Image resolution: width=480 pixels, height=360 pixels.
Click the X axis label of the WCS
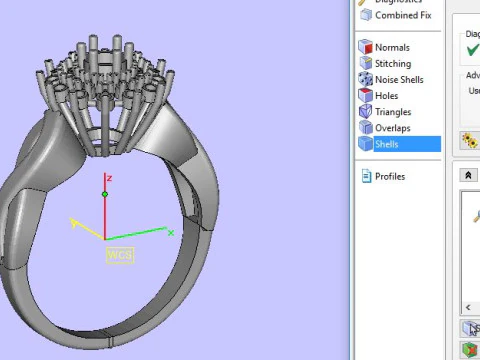171,233
